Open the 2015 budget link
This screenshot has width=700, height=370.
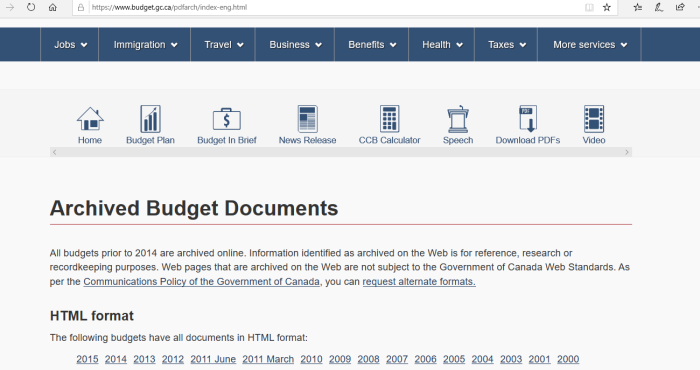pos(88,359)
